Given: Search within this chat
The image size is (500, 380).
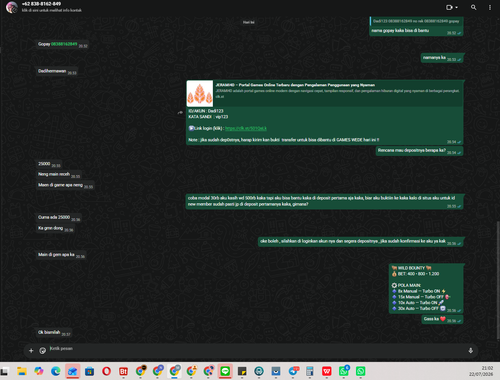Looking at the screenshot, I should [473, 7].
